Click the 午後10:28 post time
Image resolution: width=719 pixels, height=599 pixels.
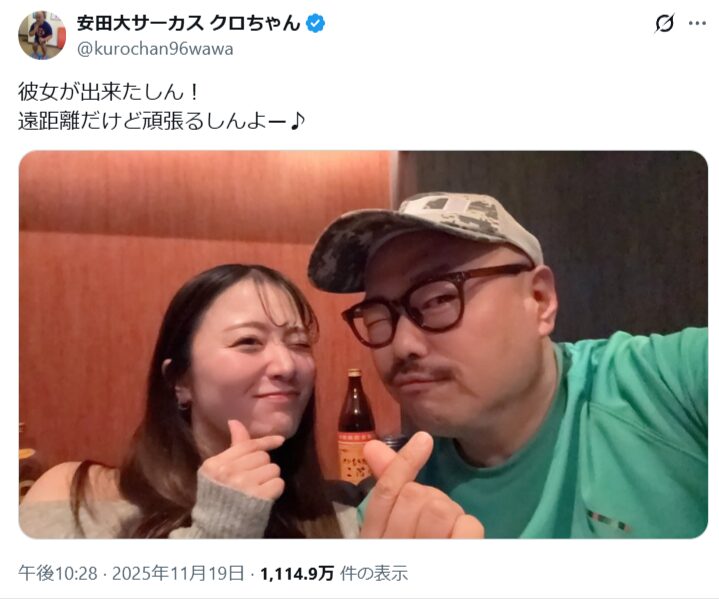click(58, 573)
